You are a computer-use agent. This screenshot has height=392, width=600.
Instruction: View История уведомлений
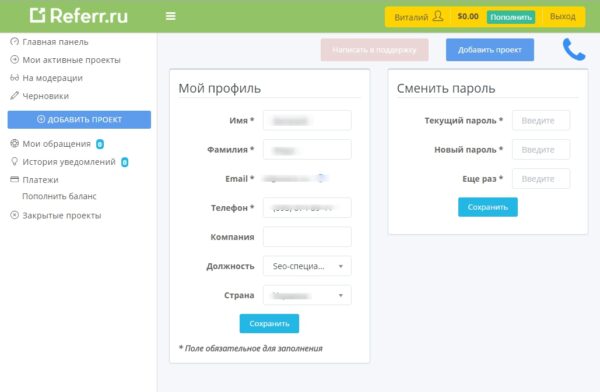point(69,162)
